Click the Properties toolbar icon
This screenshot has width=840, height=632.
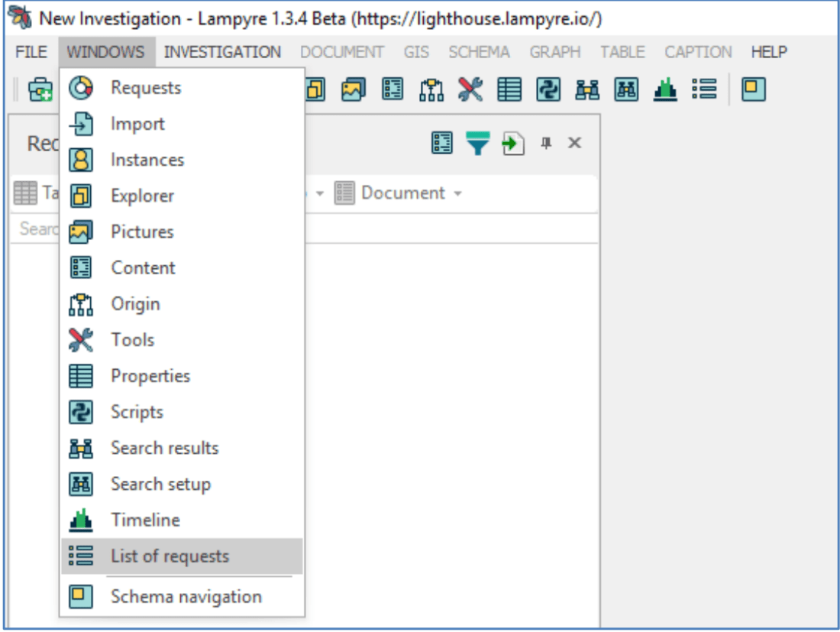click(509, 89)
